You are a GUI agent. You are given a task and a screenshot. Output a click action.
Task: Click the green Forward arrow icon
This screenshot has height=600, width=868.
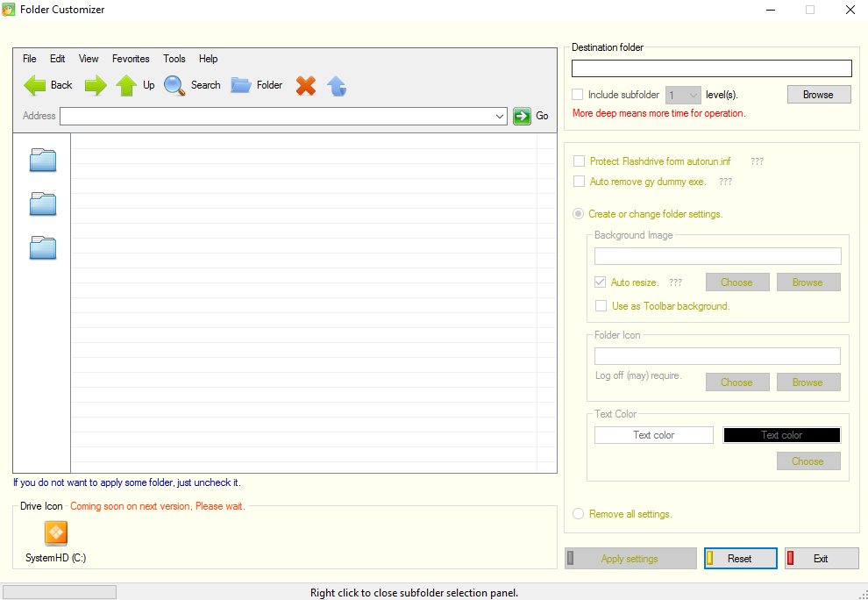click(x=96, y=85)
